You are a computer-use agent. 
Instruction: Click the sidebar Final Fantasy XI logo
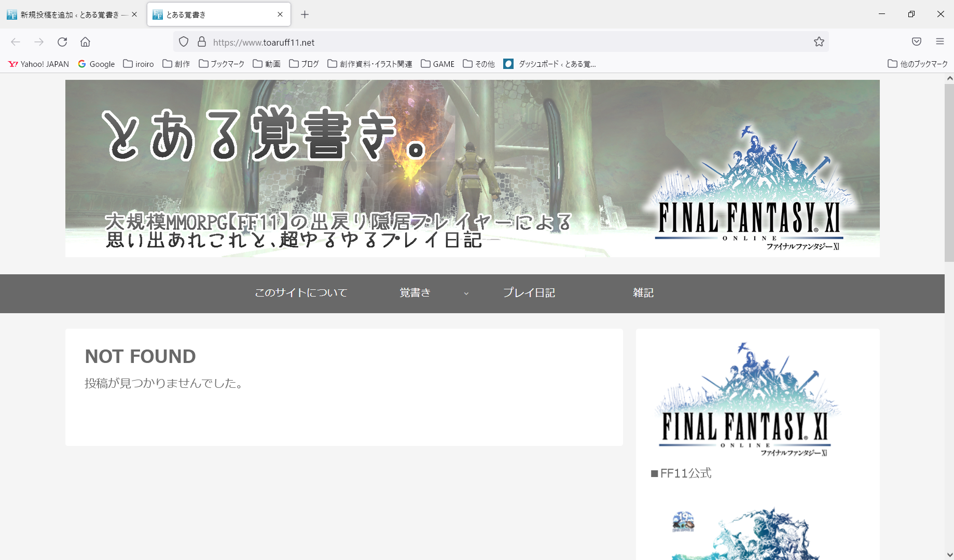746,399
